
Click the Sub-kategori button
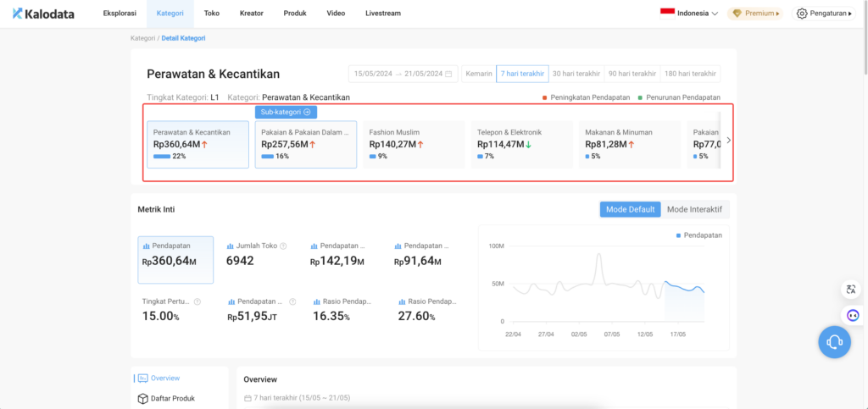click(x=286, y=112)
